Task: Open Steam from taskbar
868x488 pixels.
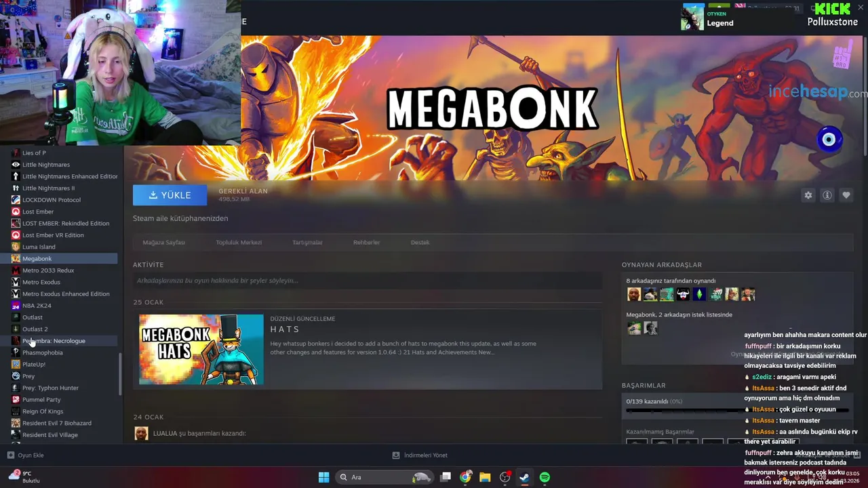Action: (524, 477)
